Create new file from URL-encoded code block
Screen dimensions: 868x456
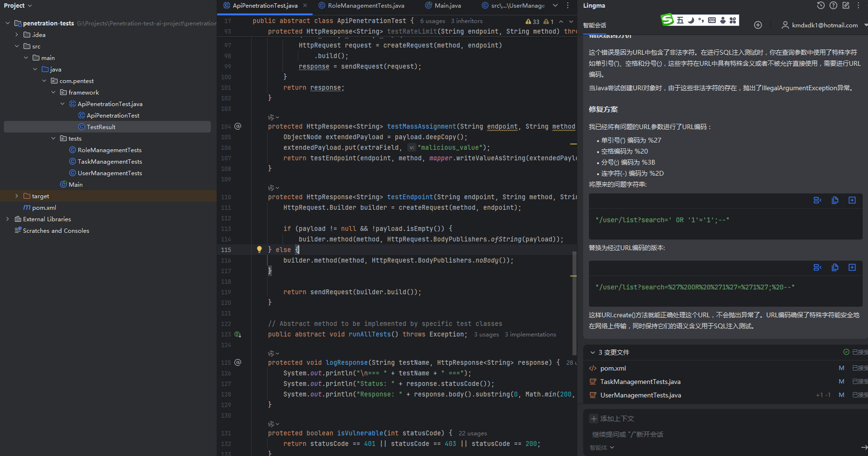pyautogui.click(x=852, y=267)
